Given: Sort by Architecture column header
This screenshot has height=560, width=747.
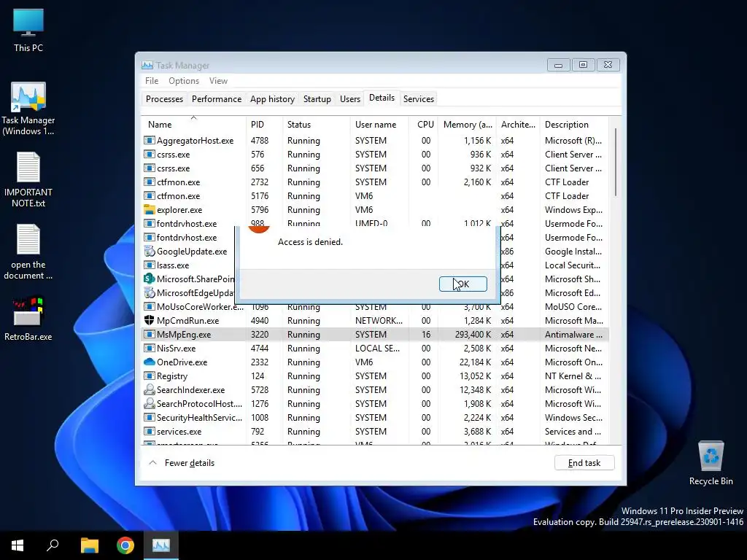Looking at the screenshot, I should click(x=518, y=124).
